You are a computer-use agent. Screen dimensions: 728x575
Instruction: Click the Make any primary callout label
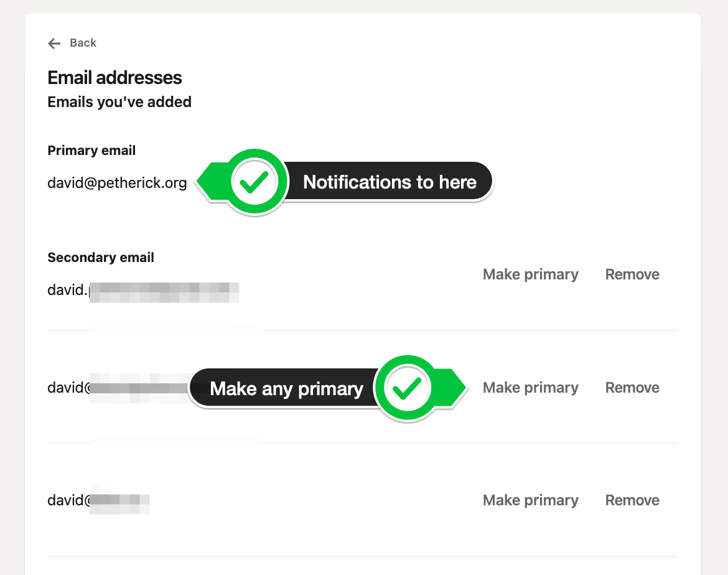tap(286, 388)
